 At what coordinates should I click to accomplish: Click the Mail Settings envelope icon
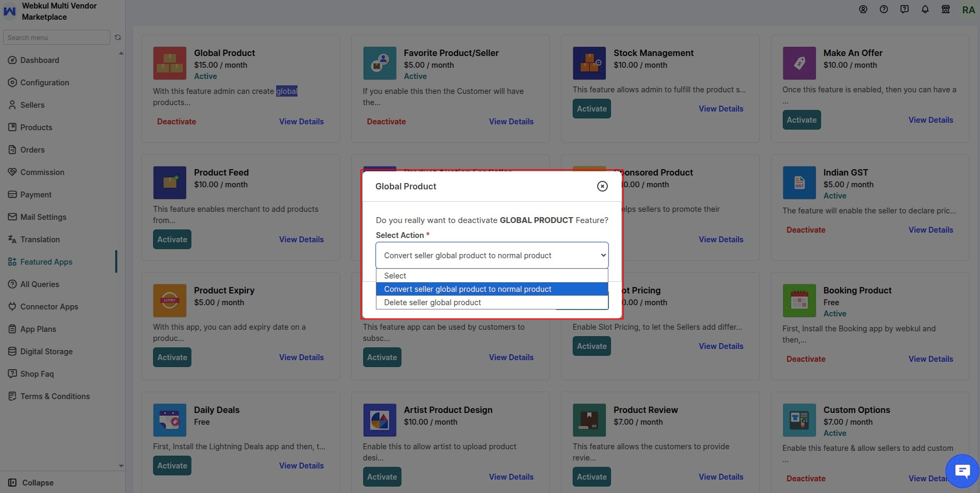coord(12,217)
